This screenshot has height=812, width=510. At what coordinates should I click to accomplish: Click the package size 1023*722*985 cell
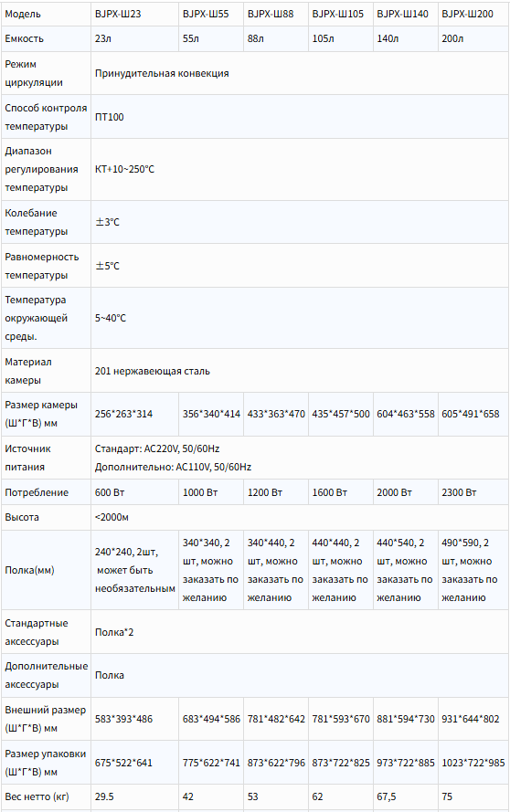coord(473,763)
